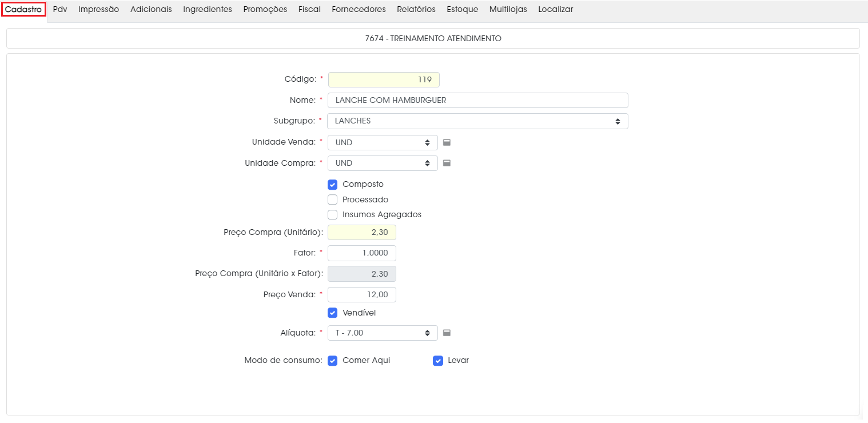Select the Localizar tab
The width and height of the screenshot is (868, 423).
[x=556, y=9]
